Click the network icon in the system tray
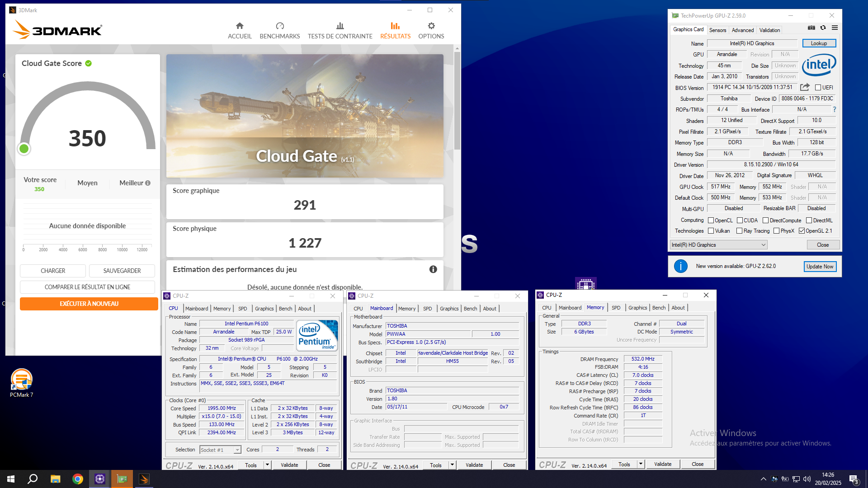Image resolution: width=868 pixels, height=488 pixels. [796, 479]
